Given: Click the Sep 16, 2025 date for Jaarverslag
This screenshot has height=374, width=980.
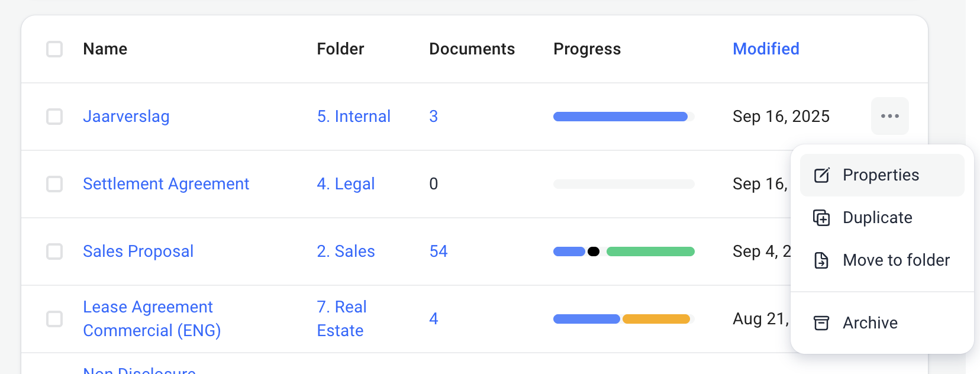Looking at the screenshot, I should 781,117.
